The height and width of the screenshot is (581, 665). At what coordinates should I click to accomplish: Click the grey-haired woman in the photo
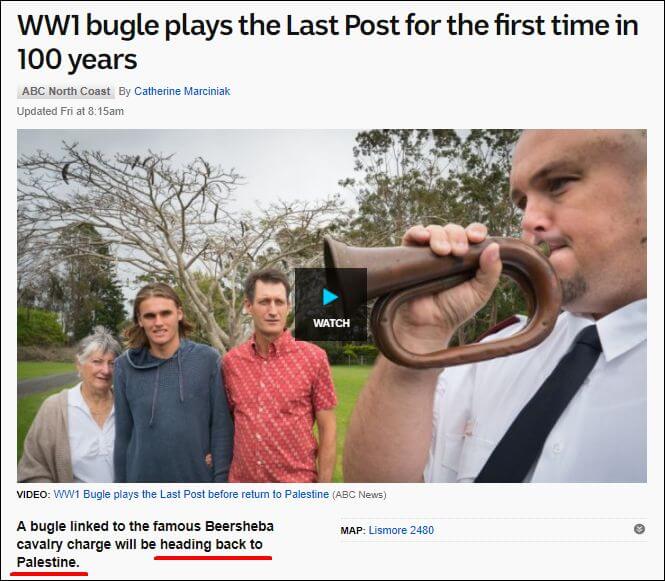72,407
